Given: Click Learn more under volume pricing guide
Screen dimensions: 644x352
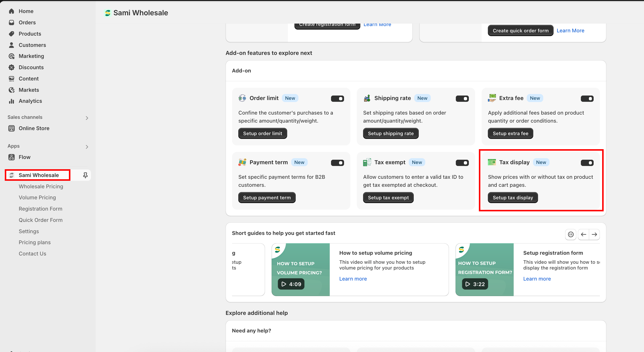Looking at the screenshot, I should click(x=353, y=279).
